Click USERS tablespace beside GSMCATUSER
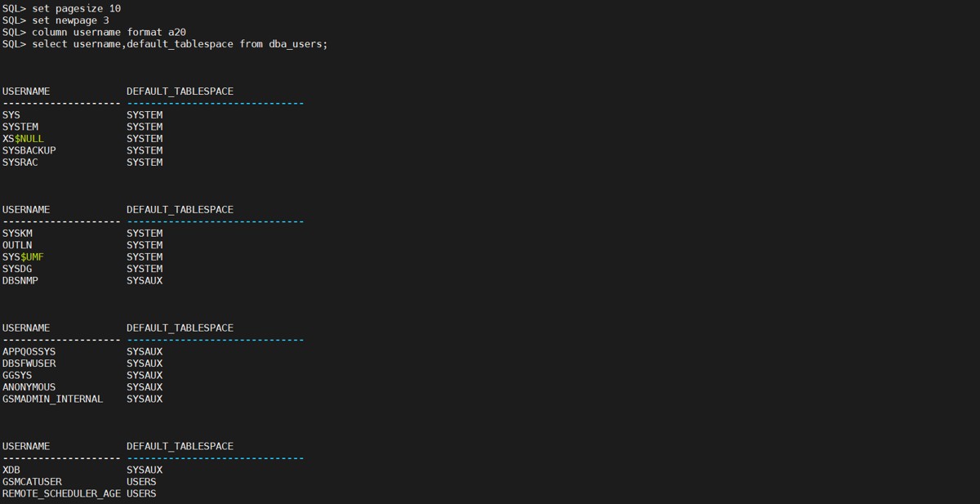The height and width of the screenshot is (504, 980). click(x=141, y=482)
